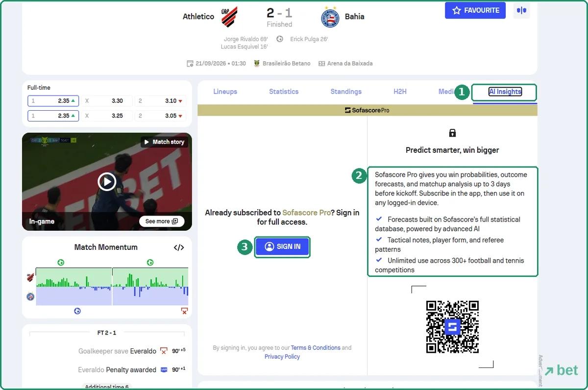The height and width of the screenshot is (390, 588).
Task: Click the Sofascore QR code
Action: pos(452,327)
